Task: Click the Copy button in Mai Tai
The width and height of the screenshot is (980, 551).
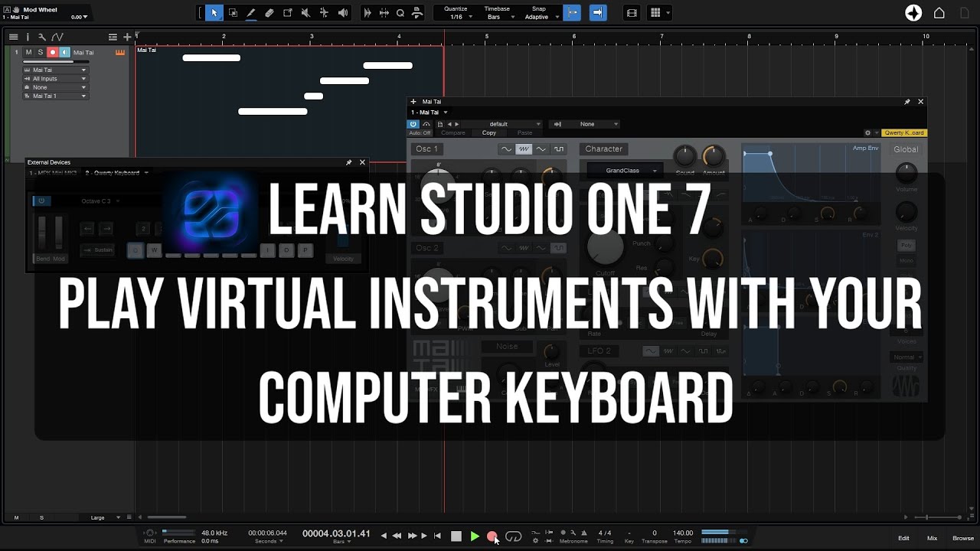Action: 489,133
